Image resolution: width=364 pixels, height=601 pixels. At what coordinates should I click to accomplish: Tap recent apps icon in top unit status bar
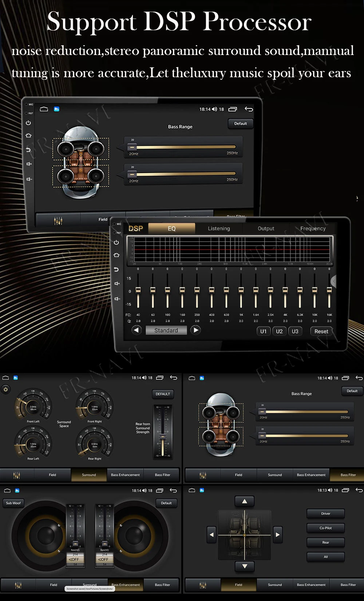click(233, 109)
